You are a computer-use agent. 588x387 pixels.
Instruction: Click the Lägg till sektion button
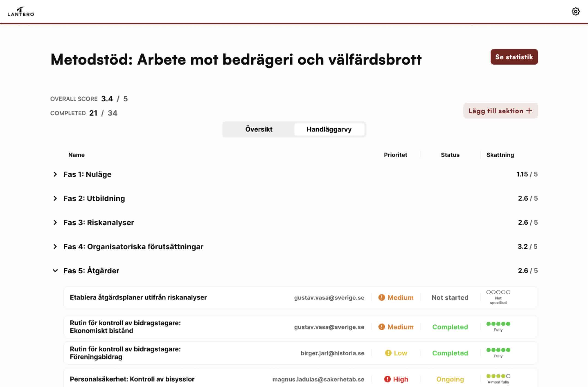coord(500,111)
